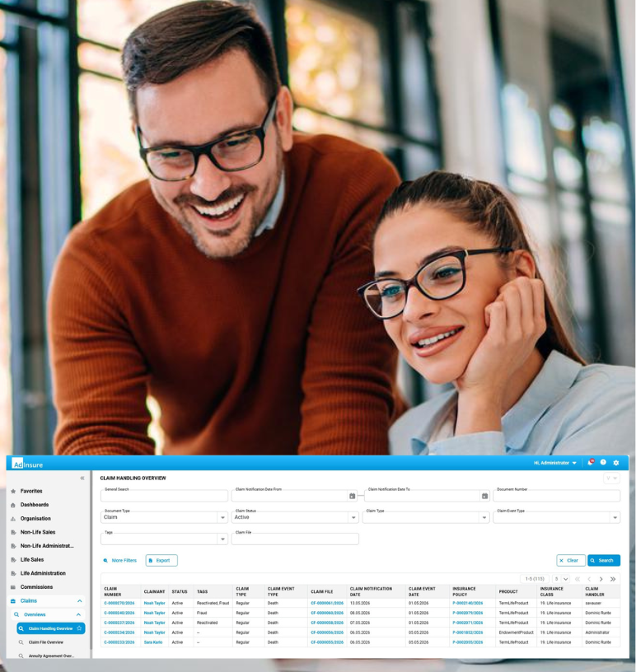
Task: Open Claim File Overview in the sidebar
Action: [46, 642]
